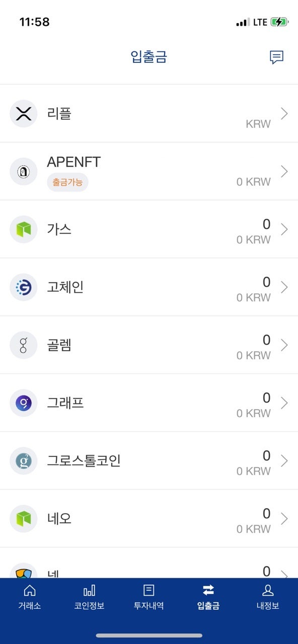This screenshot has width=298, height=644.
Task: Tap the 출금가능 badge under APENFT
Action: click(x=67, y=182)
